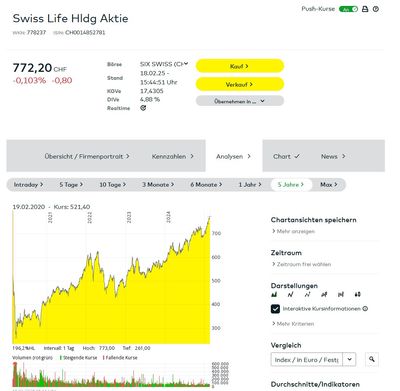
Task: Click the DIVe 4,88 % value
Action: pos(150,99)
